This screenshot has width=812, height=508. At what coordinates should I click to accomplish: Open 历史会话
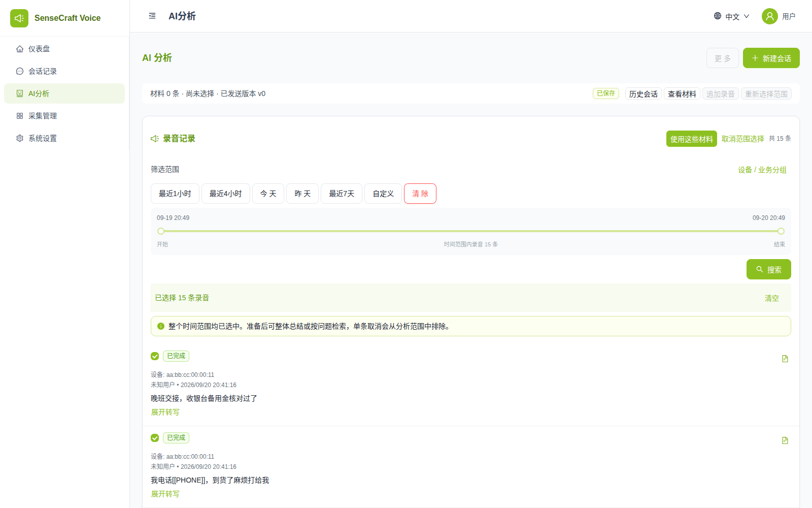[x=644, y=93]
